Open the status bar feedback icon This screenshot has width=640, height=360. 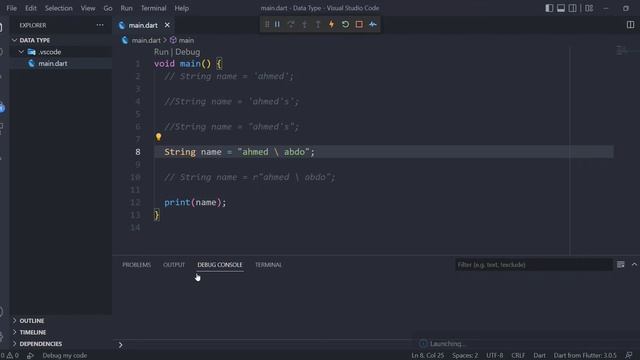click(x=629, y=356)
